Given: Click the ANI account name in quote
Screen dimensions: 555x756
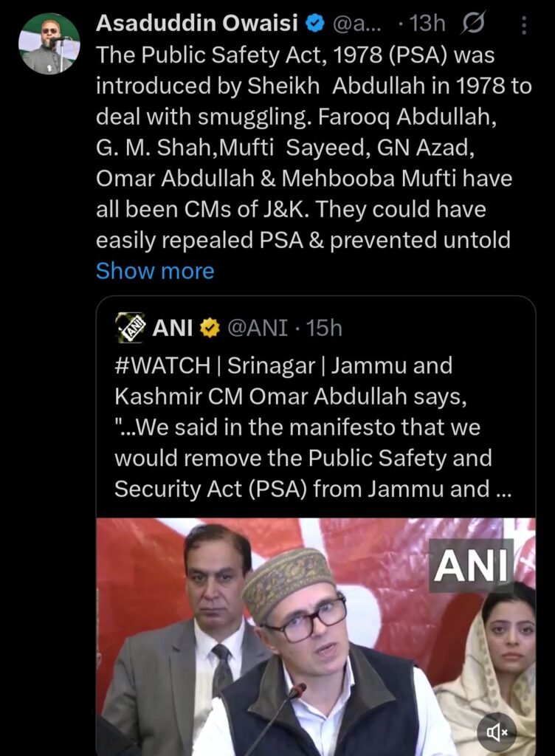Looking at the screenshot, I should coord(172,329).
